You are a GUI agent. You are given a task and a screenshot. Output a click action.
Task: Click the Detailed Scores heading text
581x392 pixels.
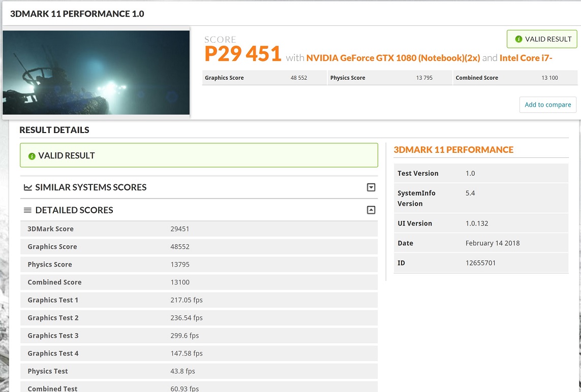click(x=74, y=210)
